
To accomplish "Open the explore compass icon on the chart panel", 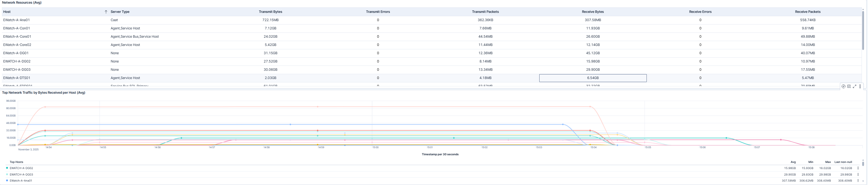I will point(843,86).
